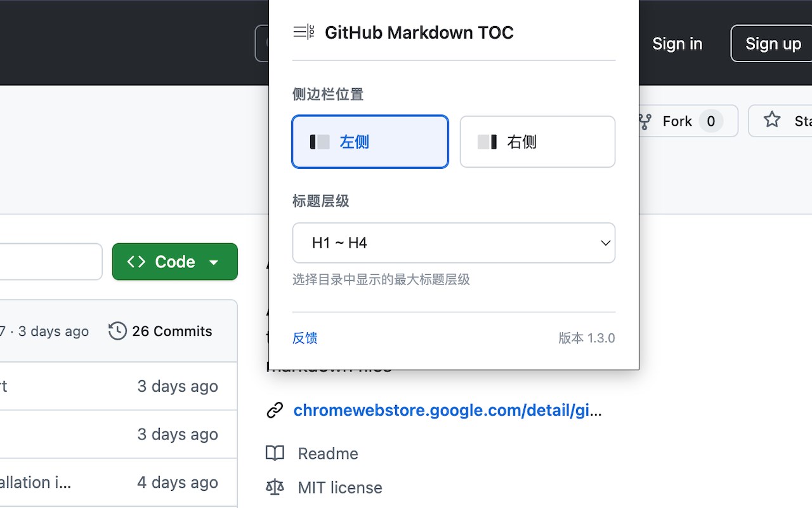Click the Sign up button
Image resolution: width=812 pixels, height=508 pixels.
coord(773,43)
